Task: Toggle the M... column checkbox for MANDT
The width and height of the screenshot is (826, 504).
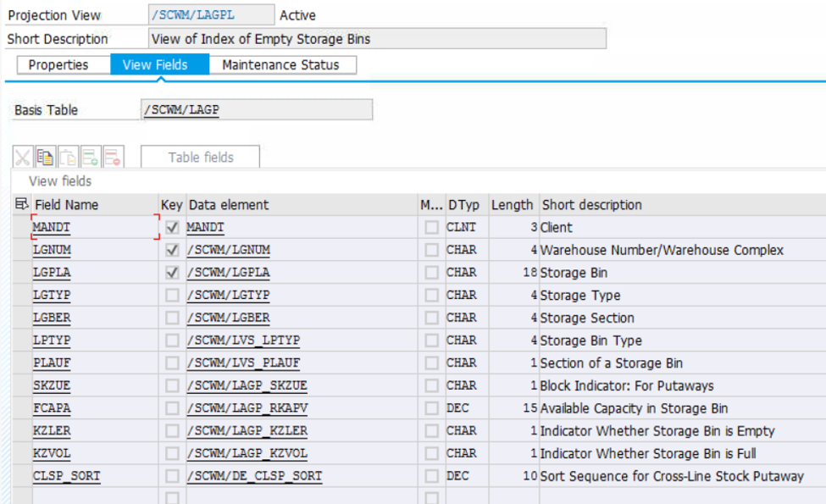Action: [431, 227]
